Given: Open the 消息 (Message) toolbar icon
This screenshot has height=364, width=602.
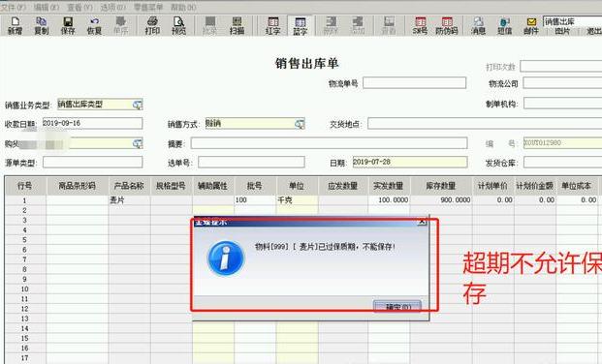Looking at the screenshot, I should point(478,26).
